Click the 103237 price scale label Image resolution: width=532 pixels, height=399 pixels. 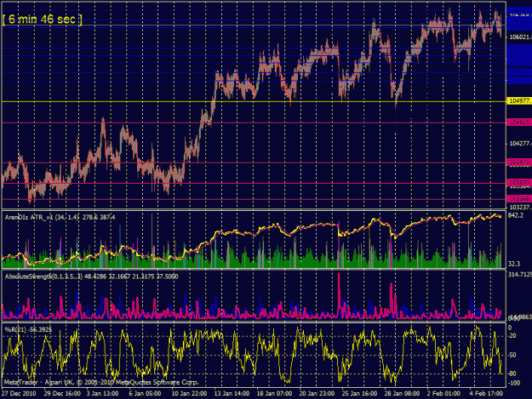click(x=519, y=207)
